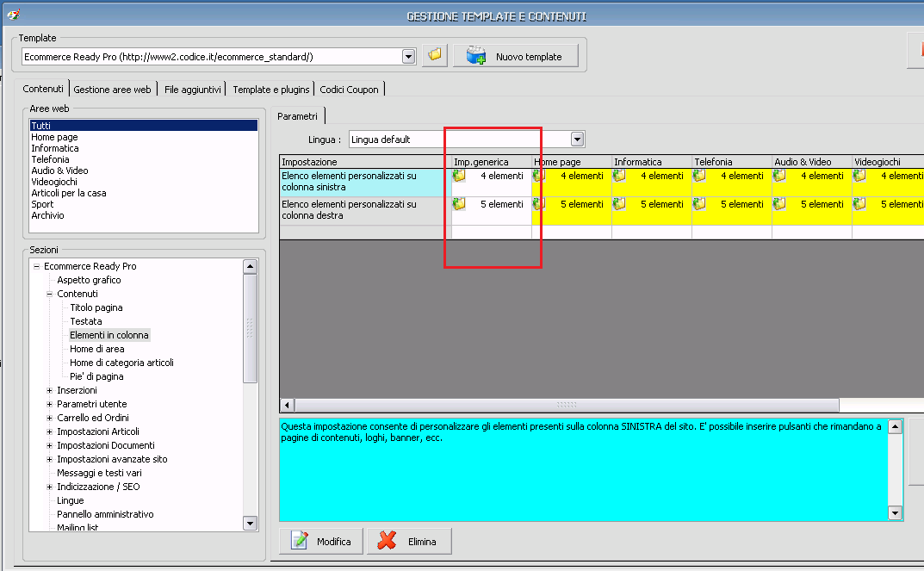Image resolution: width=924 pixels, height=571 pixels.
Task: Click the Modifica button
Action: [x=321, y=541]
